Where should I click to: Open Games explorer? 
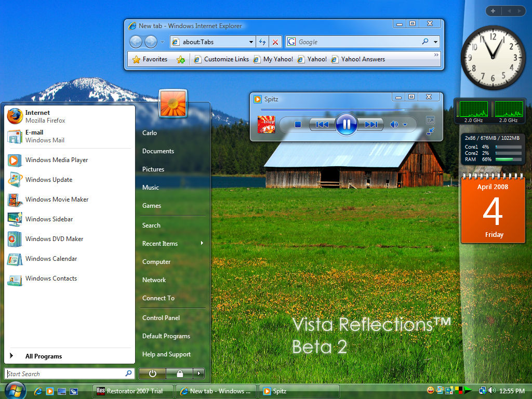152,205
